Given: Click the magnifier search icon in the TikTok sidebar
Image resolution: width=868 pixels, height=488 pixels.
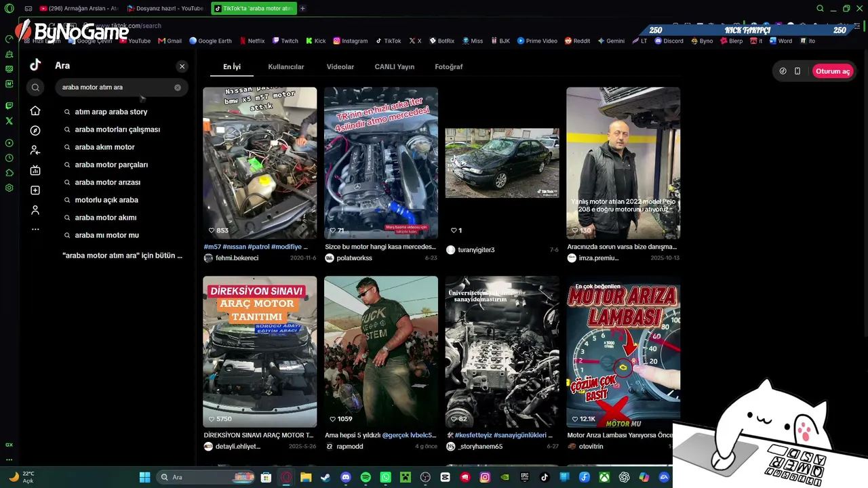Looking at the screenshot, I should point(35,87).
